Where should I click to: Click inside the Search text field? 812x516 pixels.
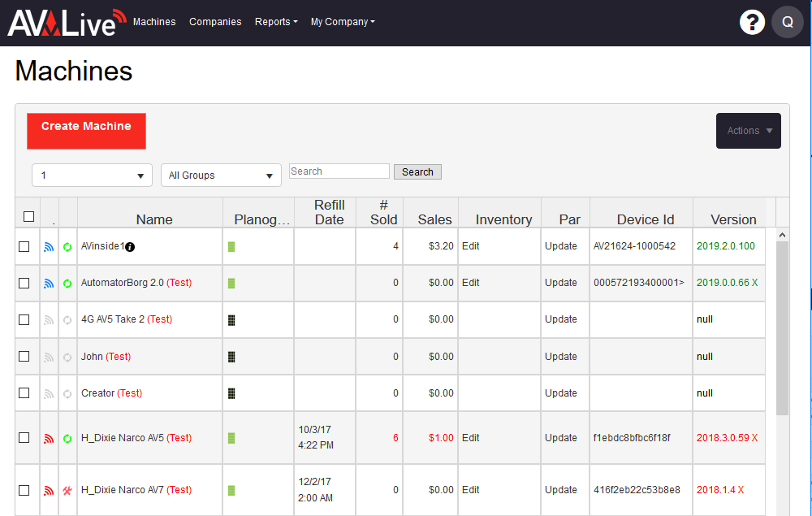[x=339, y=171]
